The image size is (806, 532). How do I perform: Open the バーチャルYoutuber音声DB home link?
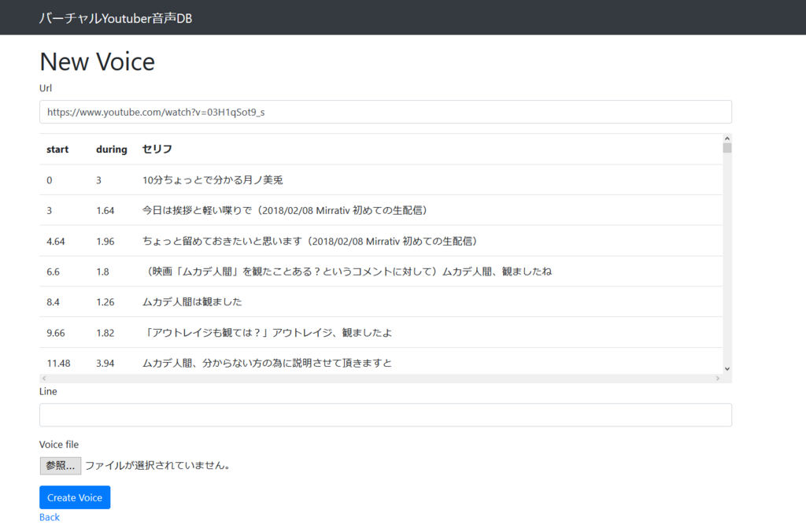[116, 19]
